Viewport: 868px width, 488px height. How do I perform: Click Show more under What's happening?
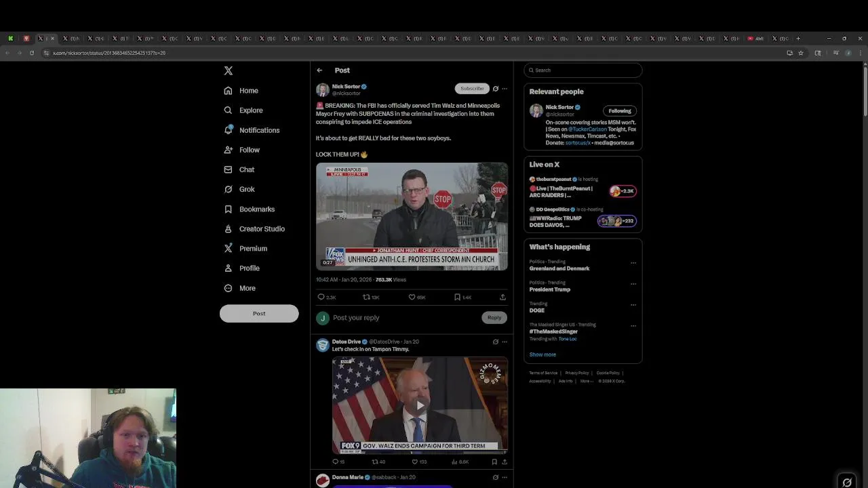point(542,354)
